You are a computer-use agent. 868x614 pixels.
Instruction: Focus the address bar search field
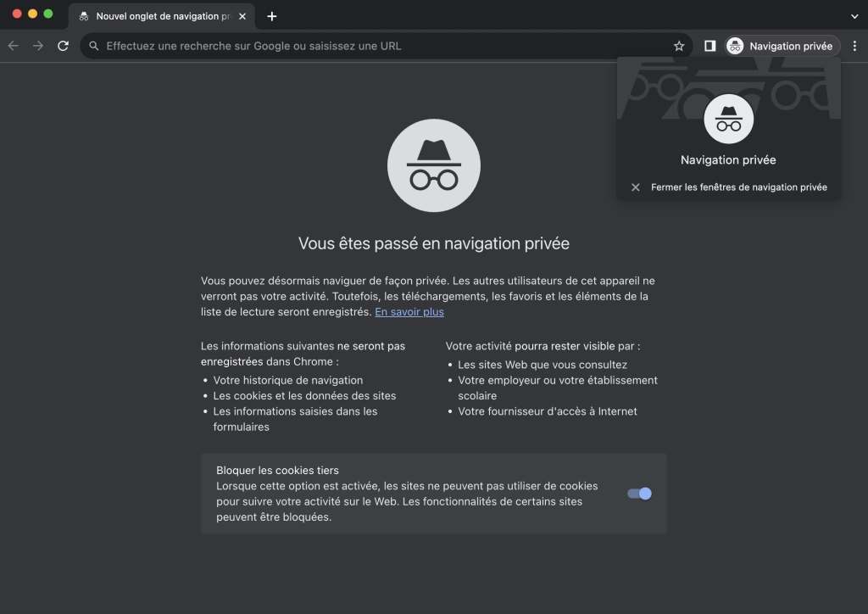[386, 46]
